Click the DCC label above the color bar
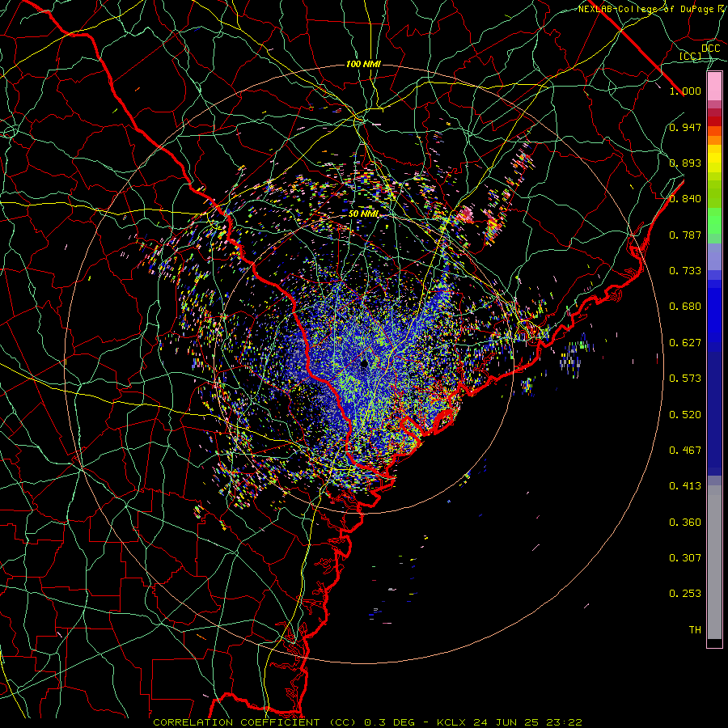Screen dimensions: 728x728 pos(711,49)
